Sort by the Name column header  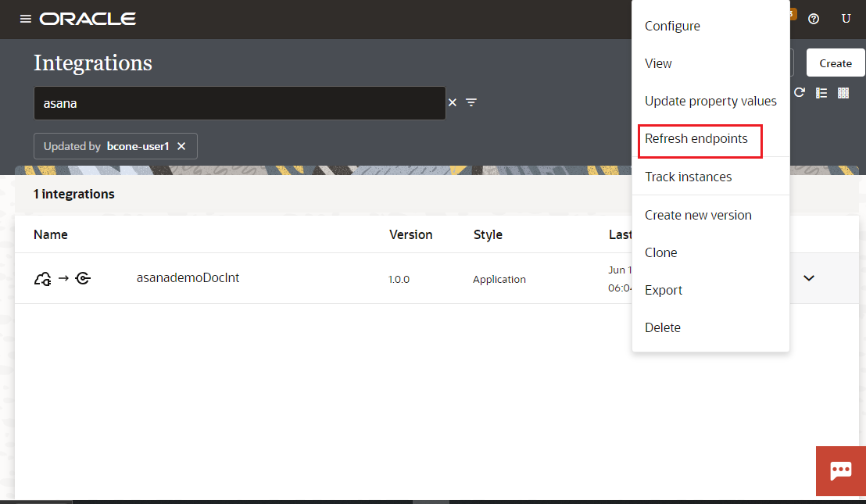point(51,234)
